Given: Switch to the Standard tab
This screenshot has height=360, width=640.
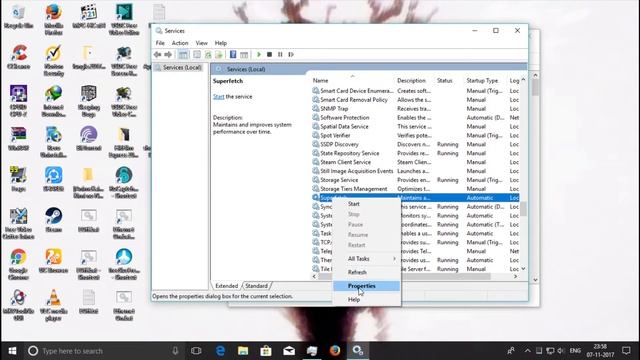Looking at the screenshot, I should click(x=257, y=286).
